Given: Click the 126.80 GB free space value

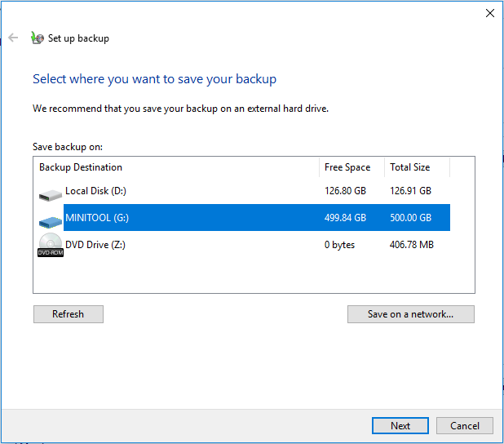Looking at the screenshot, I should (345, 191).
